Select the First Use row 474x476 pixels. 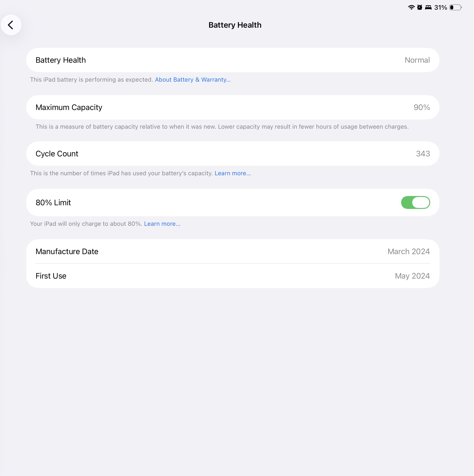point(233,276)
